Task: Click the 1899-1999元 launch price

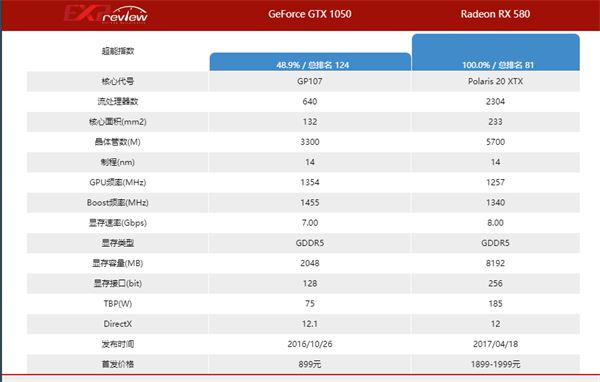Action: tap(496, 364)
